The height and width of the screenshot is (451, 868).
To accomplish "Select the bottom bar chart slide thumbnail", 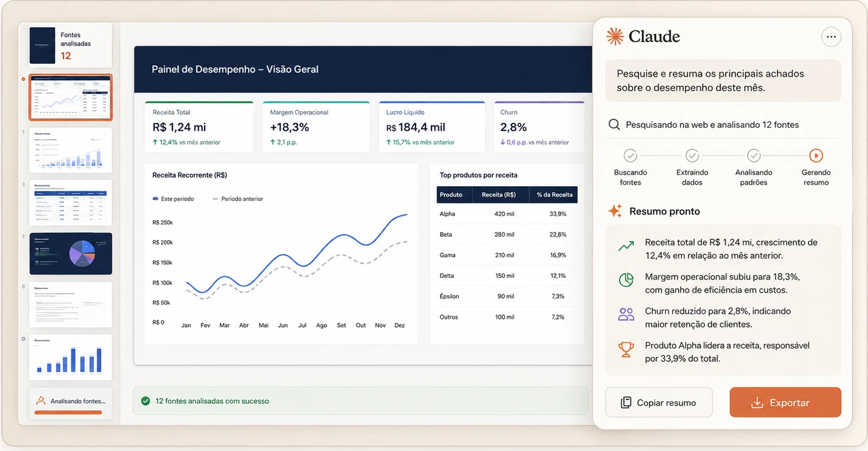I will click(x=71, y=357).
